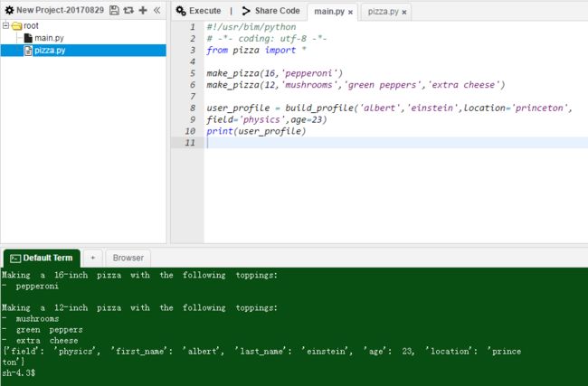Close the main.py editor tab

pos(350,12)
